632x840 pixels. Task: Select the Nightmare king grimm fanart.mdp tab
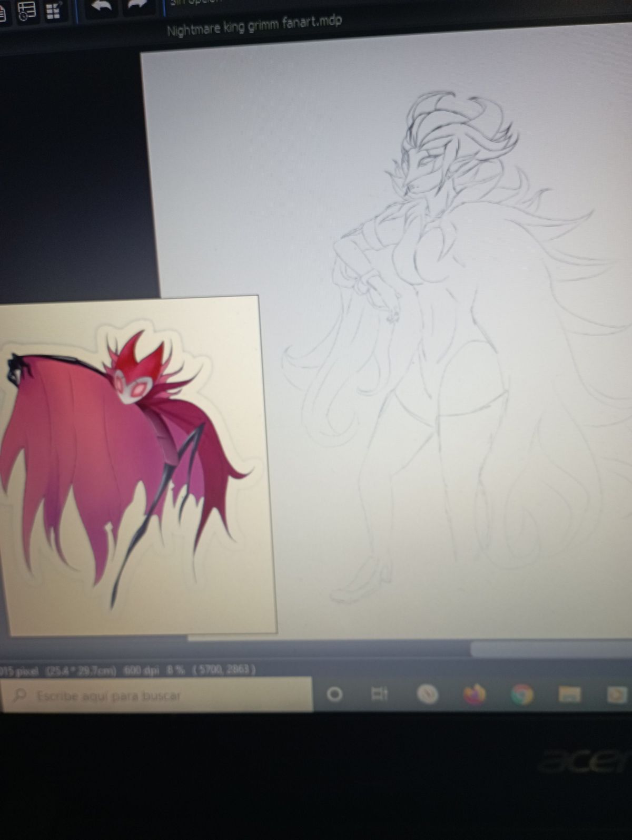pyautogui.click(x=254, y=24)
